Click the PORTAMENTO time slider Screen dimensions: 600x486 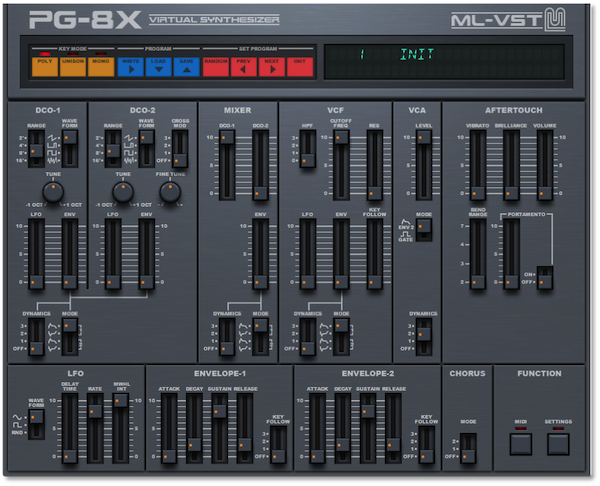511,254
